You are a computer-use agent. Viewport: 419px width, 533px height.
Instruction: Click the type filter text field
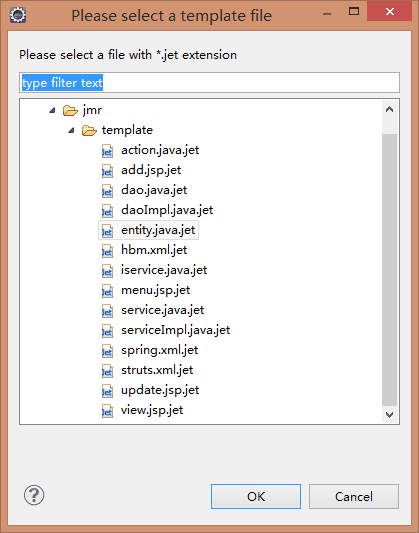coord(209,83)
